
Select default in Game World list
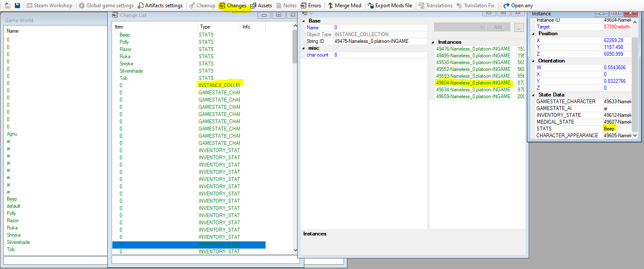pos(14,206)
